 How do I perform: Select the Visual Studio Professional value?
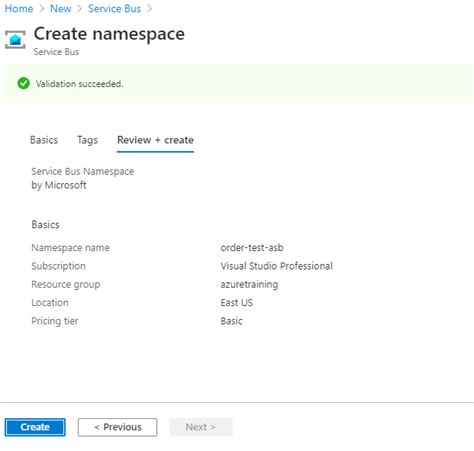tap(276, 266)
